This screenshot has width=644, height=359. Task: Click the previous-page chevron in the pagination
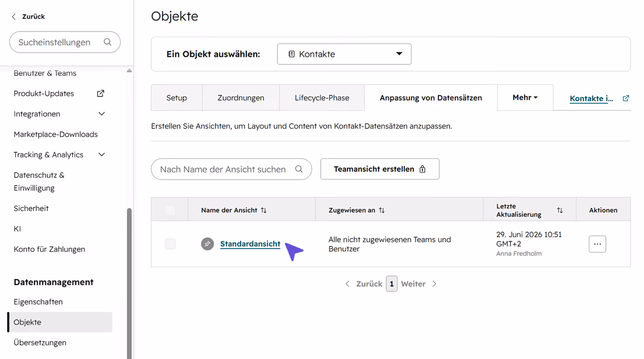pyautogui.click(x=348, y=284)
